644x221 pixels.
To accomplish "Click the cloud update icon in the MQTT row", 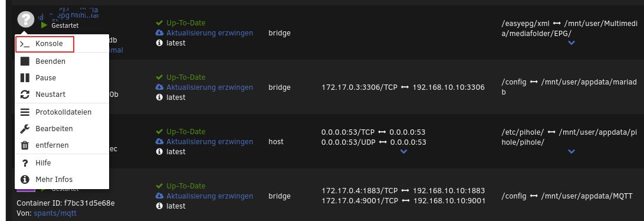I will (x=159, y=196).
